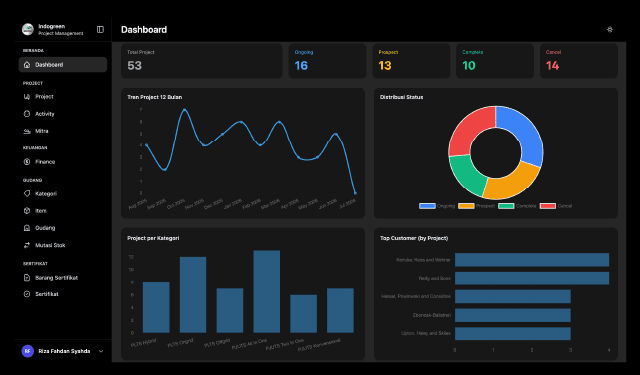Click the Prospect card showing 13
This screenshot has width=640, height=375.
coord(411,61)
